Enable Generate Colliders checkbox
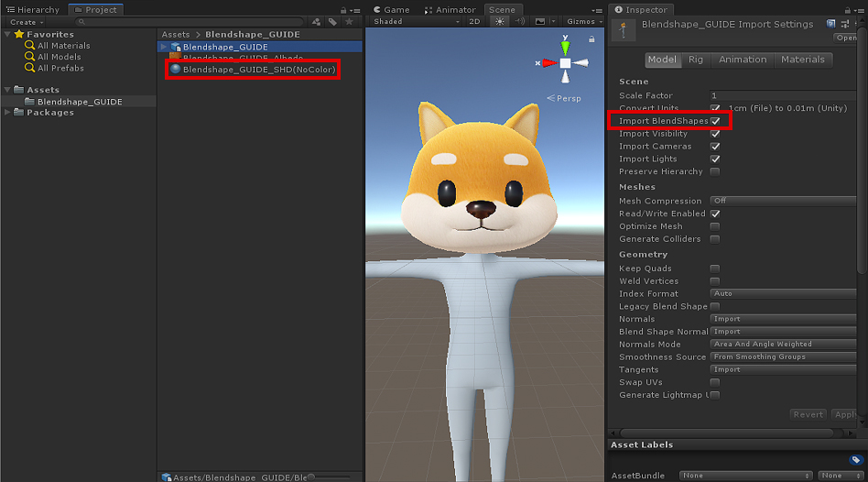 715,239
